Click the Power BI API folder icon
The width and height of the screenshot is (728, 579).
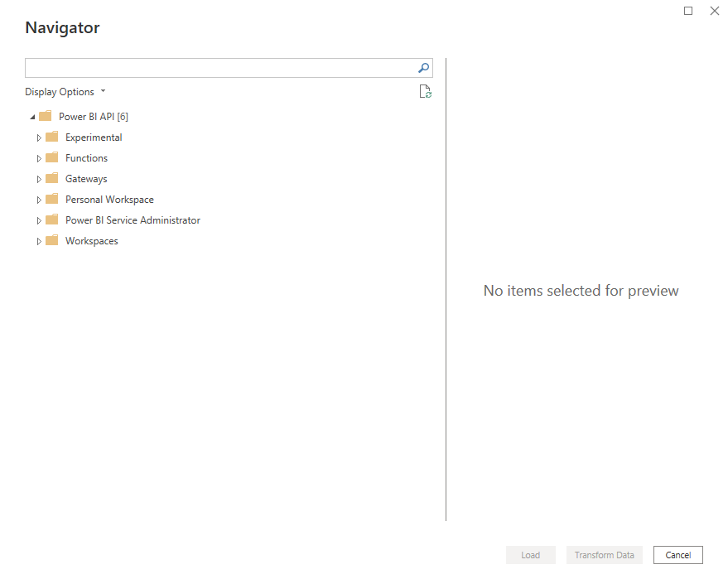(45, 116)
